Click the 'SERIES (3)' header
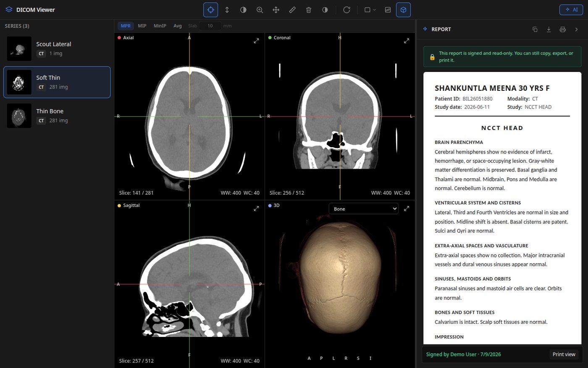 coord(17,26)
